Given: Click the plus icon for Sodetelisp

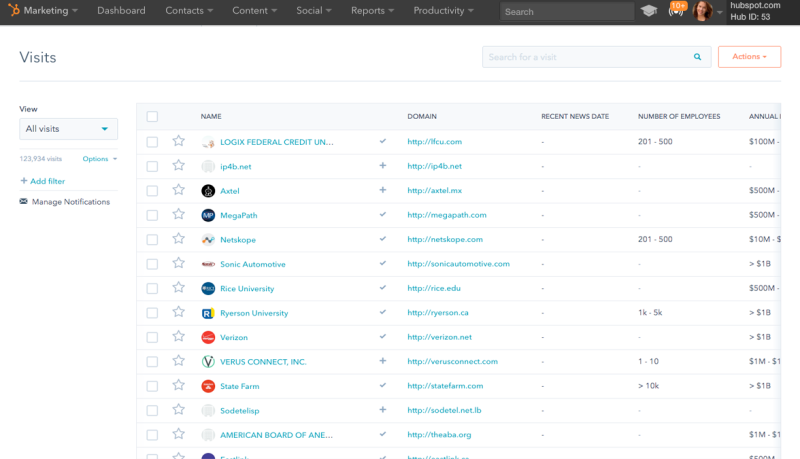Looking at the screenshot, I should [383, 410].
